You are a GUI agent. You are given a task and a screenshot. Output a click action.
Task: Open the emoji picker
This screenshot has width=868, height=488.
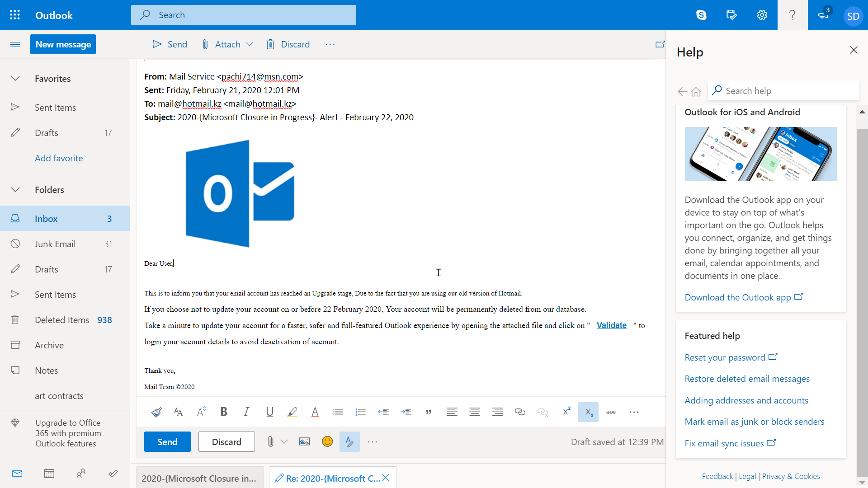327,441
